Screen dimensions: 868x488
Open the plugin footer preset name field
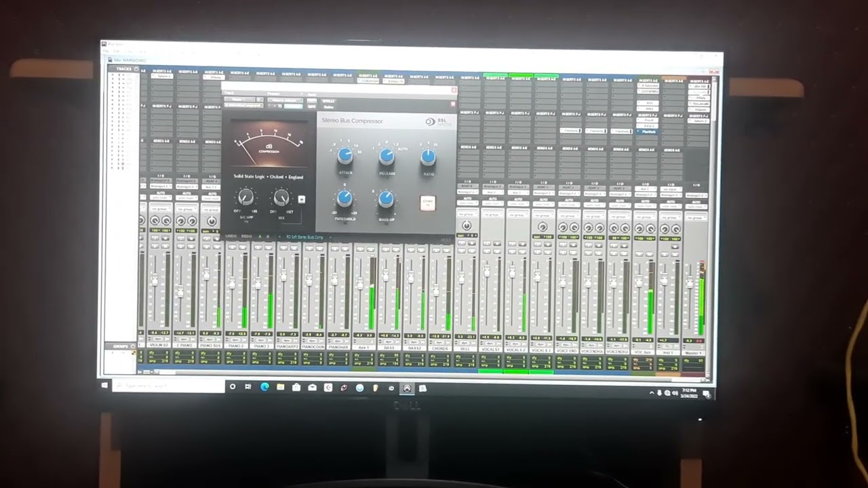305,237
